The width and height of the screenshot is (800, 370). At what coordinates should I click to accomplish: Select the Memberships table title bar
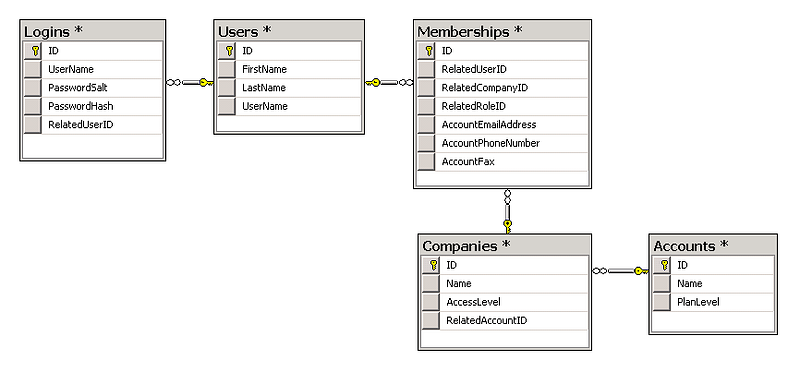click(x=502, y=31)
